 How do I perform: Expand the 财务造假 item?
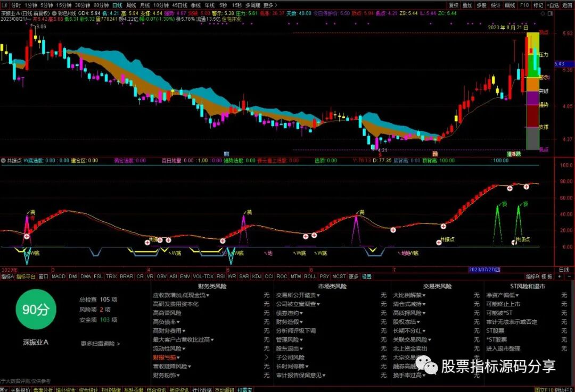click(x=289, y=322)
